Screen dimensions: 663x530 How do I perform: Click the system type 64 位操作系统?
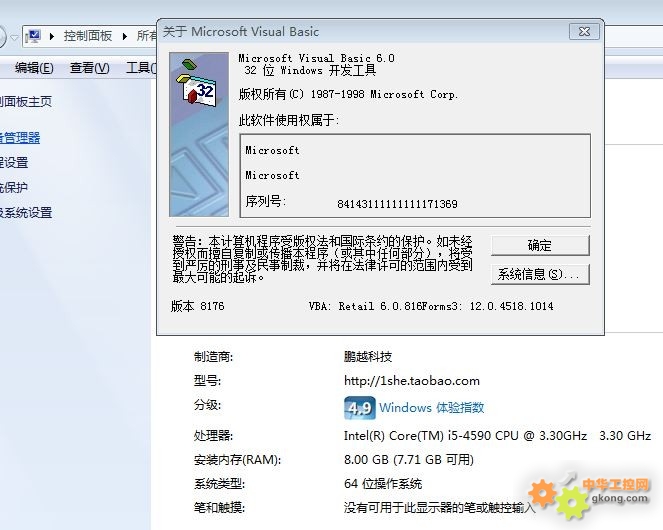(383, 483)
